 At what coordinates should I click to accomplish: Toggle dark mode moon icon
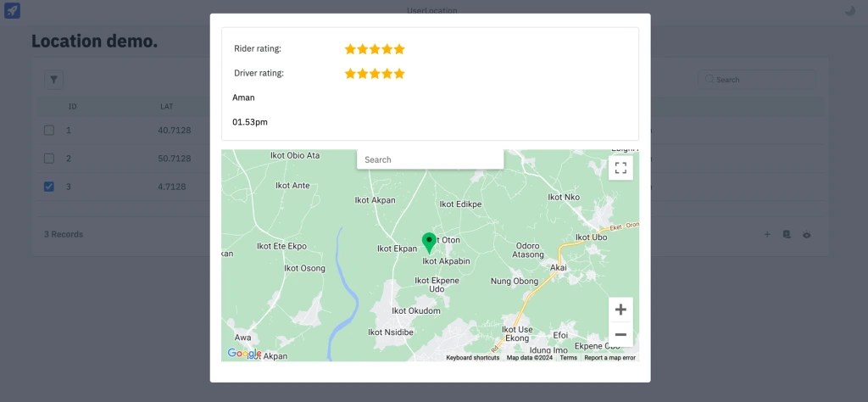pos(849,10)
